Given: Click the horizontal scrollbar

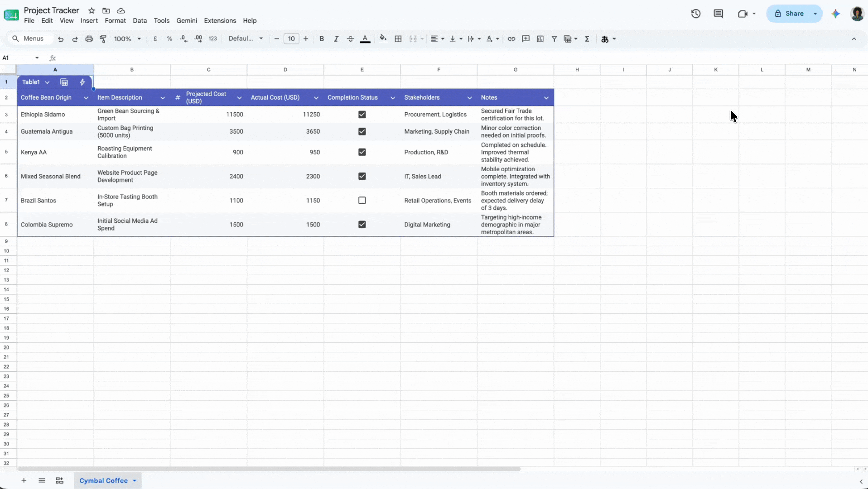Looking at the screenshot, I should point(269,469).
